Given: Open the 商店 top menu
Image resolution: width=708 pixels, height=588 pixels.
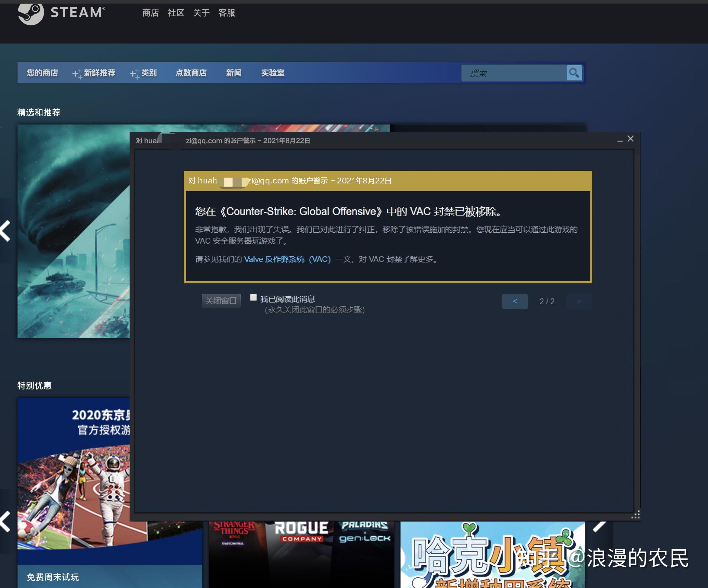Looking at the screenshot, I should click(x=150, y=13).
